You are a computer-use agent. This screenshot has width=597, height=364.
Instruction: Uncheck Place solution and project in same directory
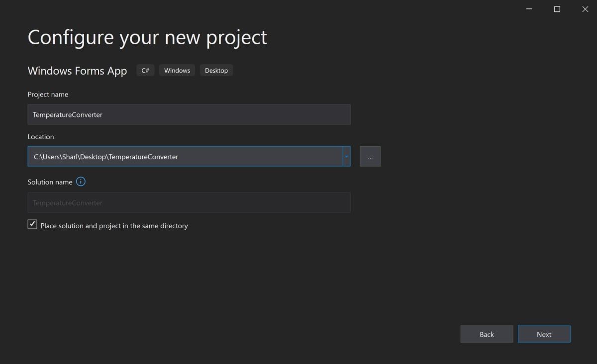(32, 225)
